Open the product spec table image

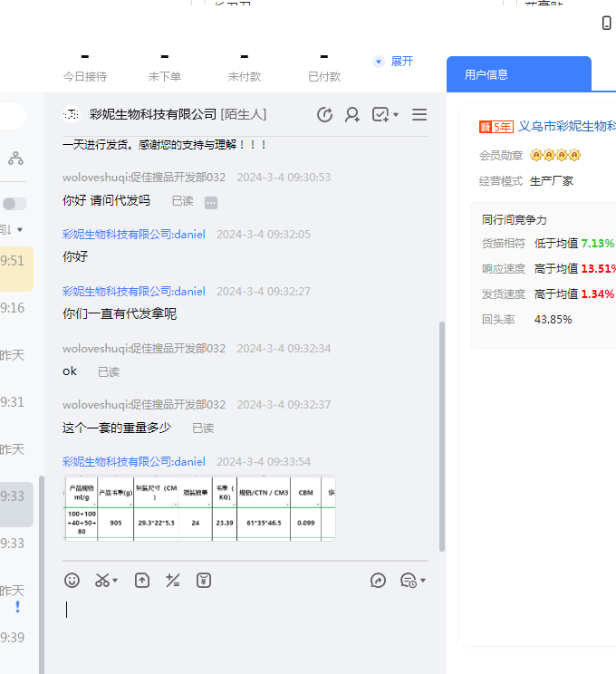[x=199, y=508]
